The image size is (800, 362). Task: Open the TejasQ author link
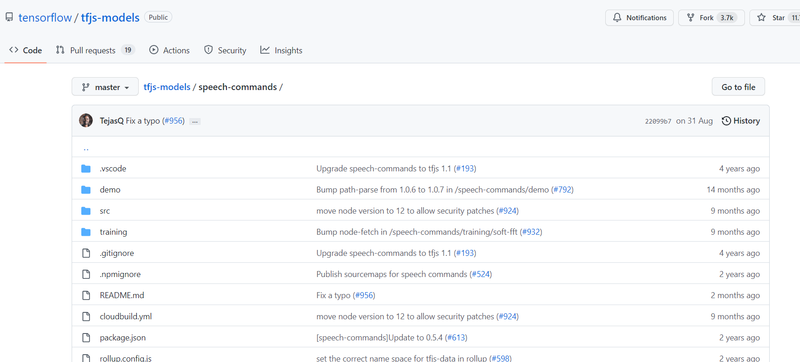point(112,121)
